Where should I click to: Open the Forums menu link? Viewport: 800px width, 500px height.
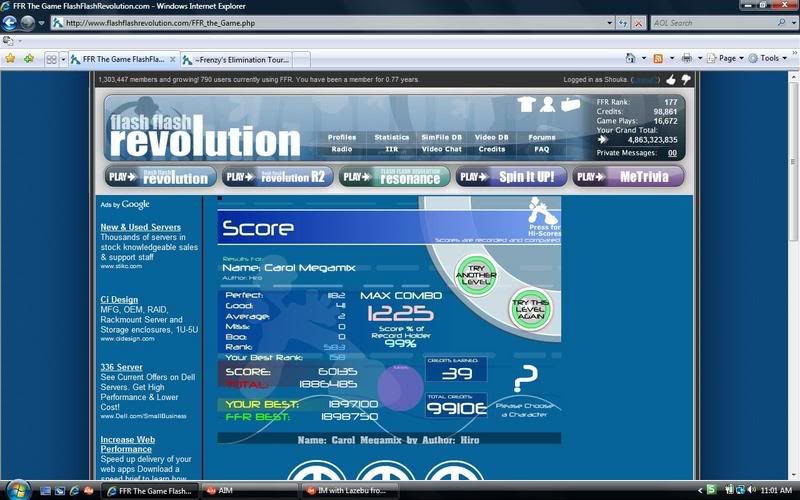point(541,138)
